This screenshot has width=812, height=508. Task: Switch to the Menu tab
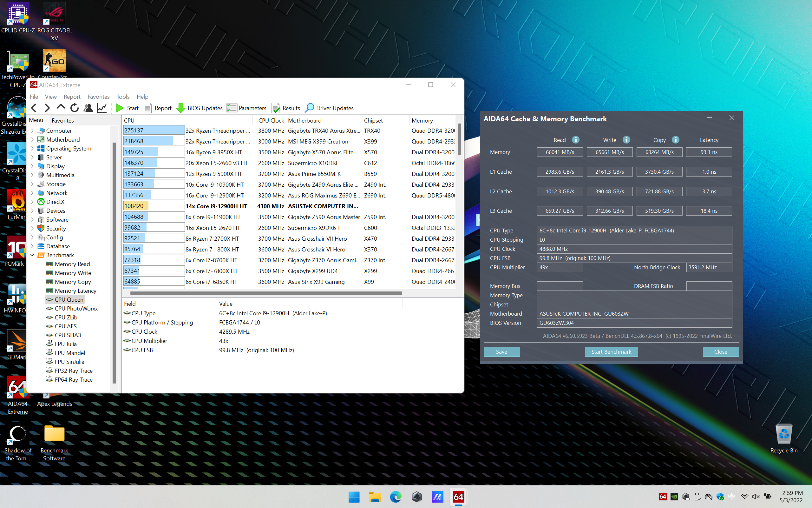pos(36,120)
